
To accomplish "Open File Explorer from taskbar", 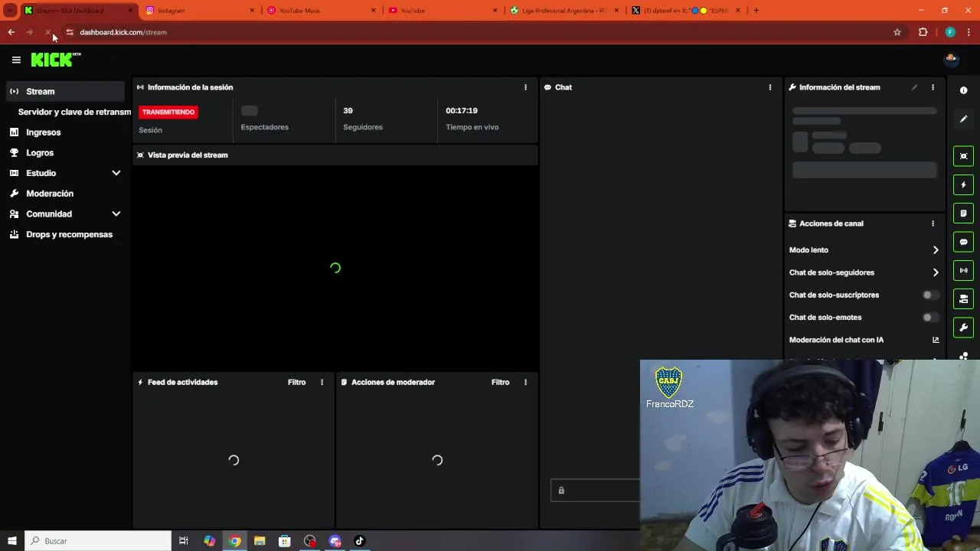I will pyautogui.click(x=260, y=541).
